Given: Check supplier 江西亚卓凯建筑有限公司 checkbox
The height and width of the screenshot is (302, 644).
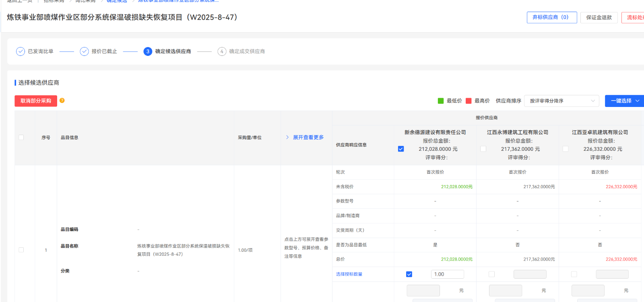Looking at the screenshot, I should coord(566,149).
